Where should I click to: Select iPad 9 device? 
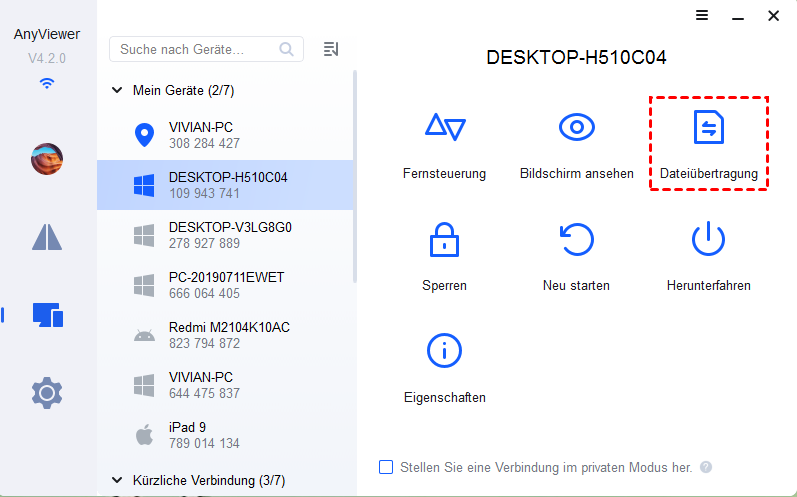pyautogui.click(x=225, y=435)
